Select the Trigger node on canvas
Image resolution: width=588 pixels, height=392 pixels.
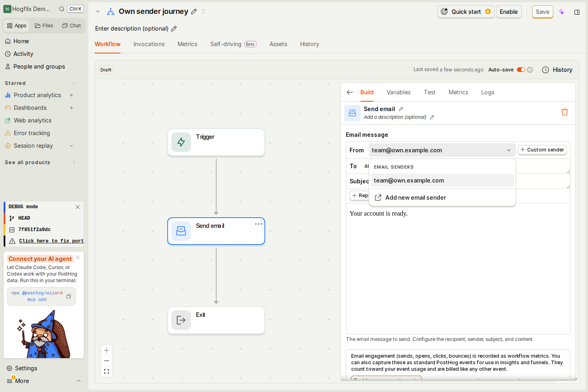(x=216, y=143)
